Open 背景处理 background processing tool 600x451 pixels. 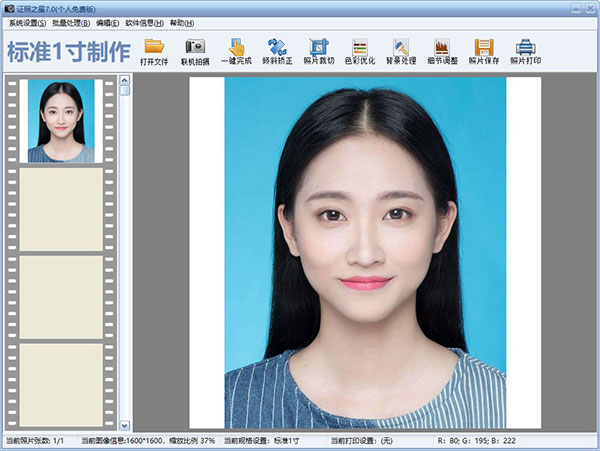pos(401,52)
